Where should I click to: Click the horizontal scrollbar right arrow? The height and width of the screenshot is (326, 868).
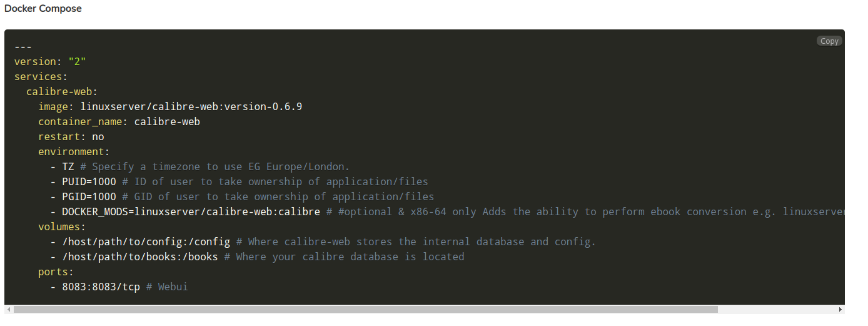(840, 309)
